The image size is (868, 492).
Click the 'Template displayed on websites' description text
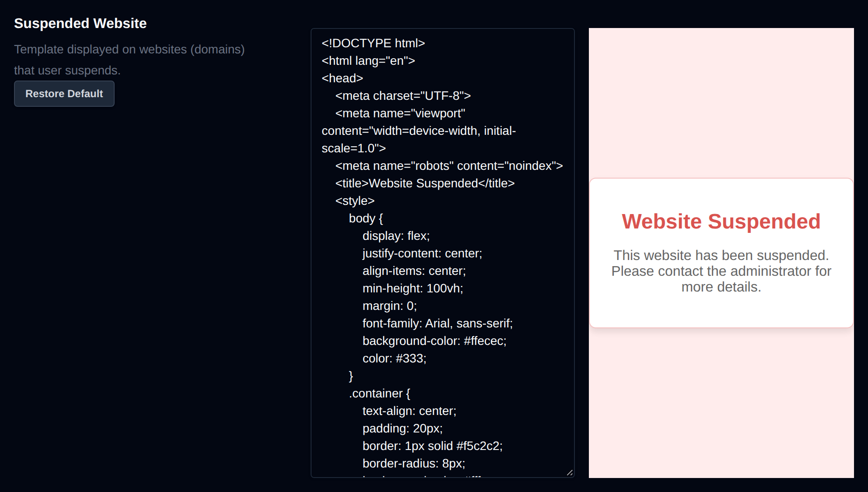(x=129, y=60)
